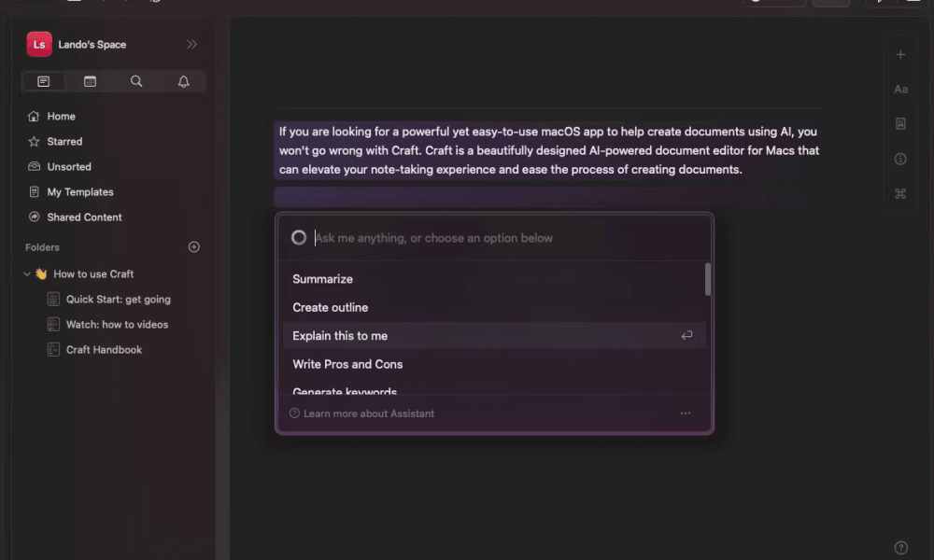Open Shared Content
This screenshot has width=934, height=560.
click(84, 217)
